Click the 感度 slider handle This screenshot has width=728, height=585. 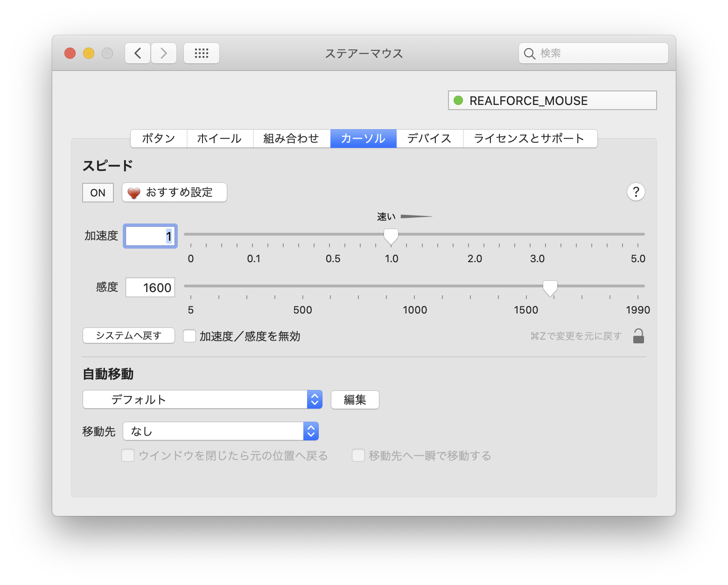(x=550, y=288)
